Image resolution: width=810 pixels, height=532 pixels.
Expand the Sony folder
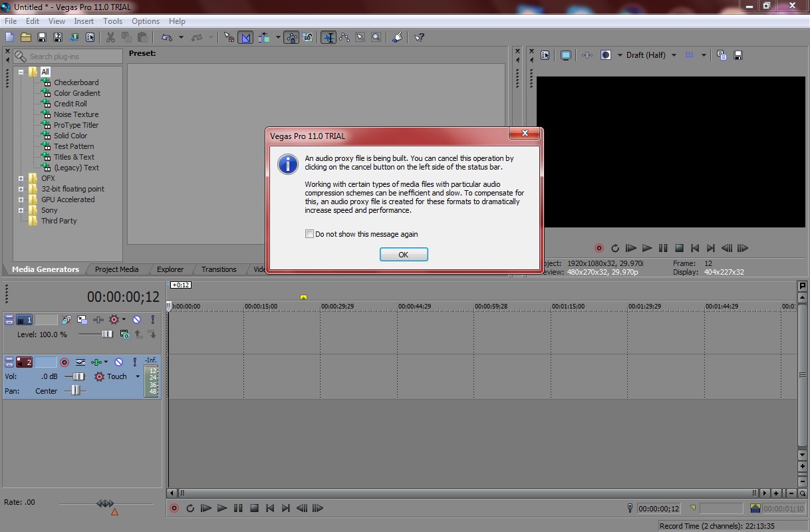[21, 210]
